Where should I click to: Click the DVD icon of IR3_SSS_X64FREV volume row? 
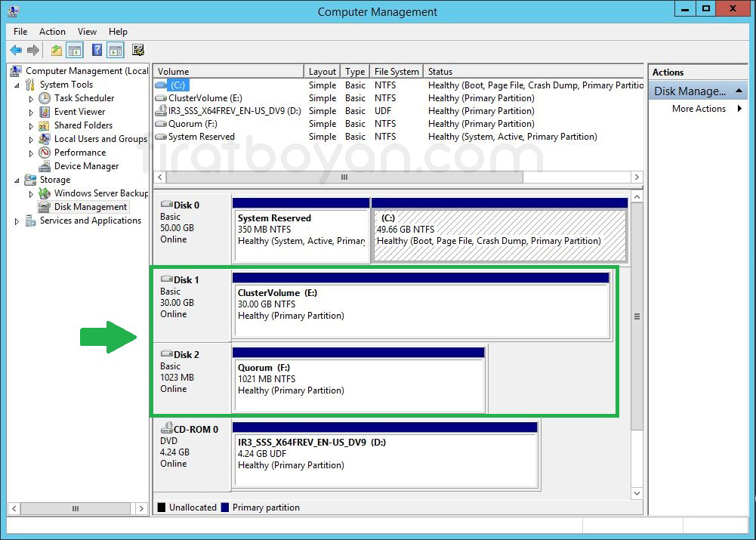click(161, 111)
